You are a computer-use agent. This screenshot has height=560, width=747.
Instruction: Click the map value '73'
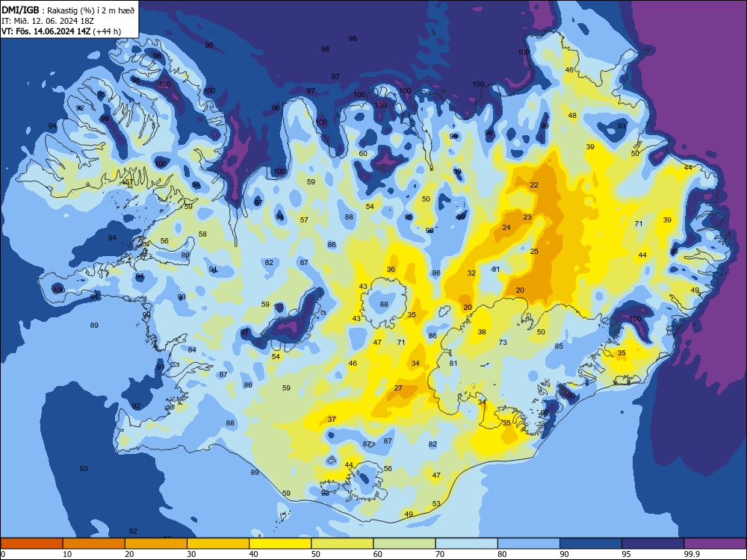pos(503,342)
